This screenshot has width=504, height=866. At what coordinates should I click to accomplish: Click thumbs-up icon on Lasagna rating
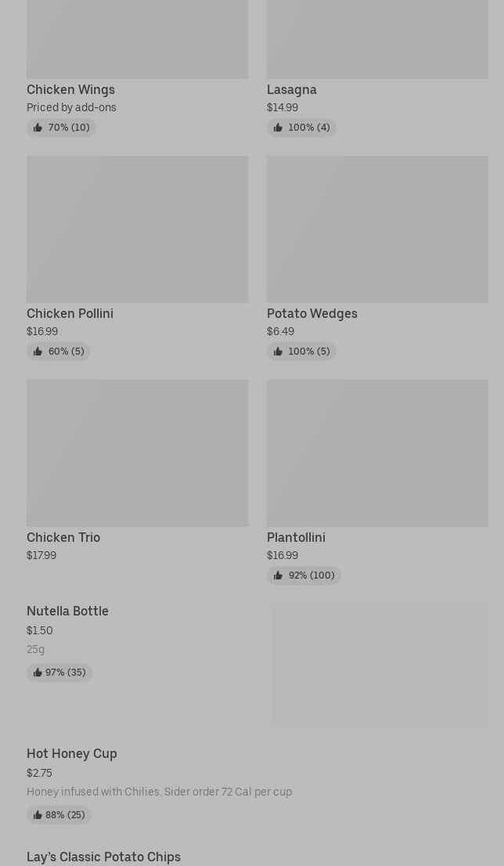(278, 128)
